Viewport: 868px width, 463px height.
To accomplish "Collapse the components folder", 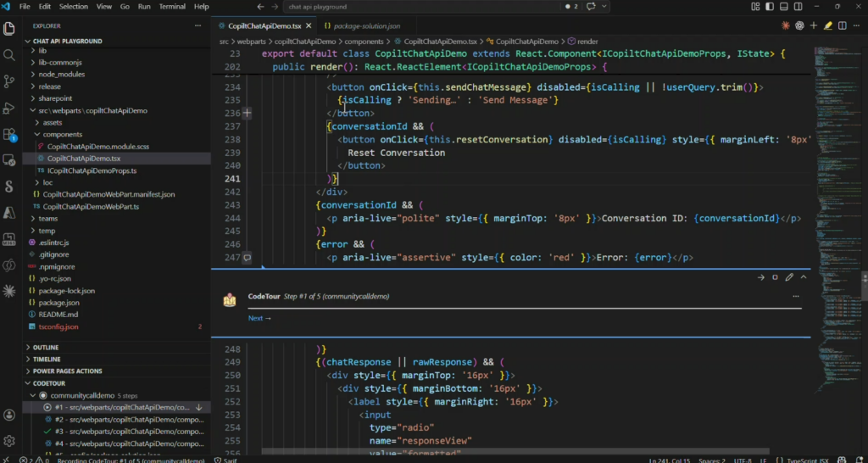I will point(61,134).
